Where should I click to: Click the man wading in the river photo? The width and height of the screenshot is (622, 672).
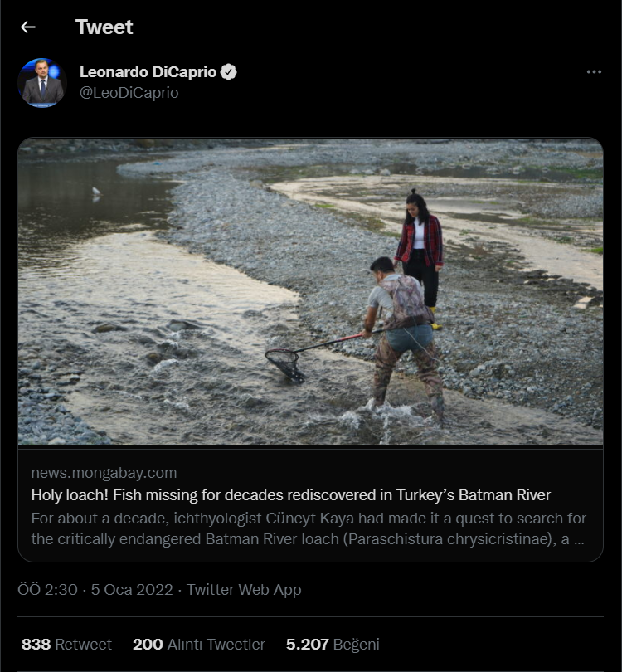click(401, 332)
